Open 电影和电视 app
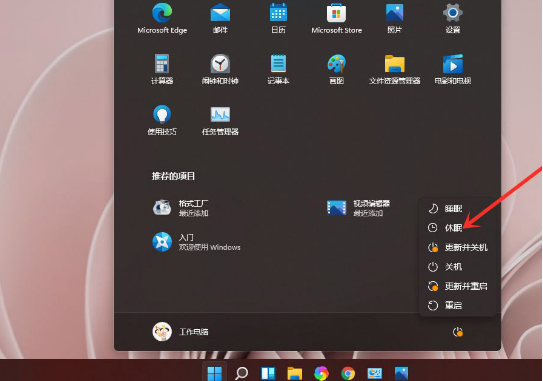The height and width of the screenshot is (381, 543). [453, 69]
